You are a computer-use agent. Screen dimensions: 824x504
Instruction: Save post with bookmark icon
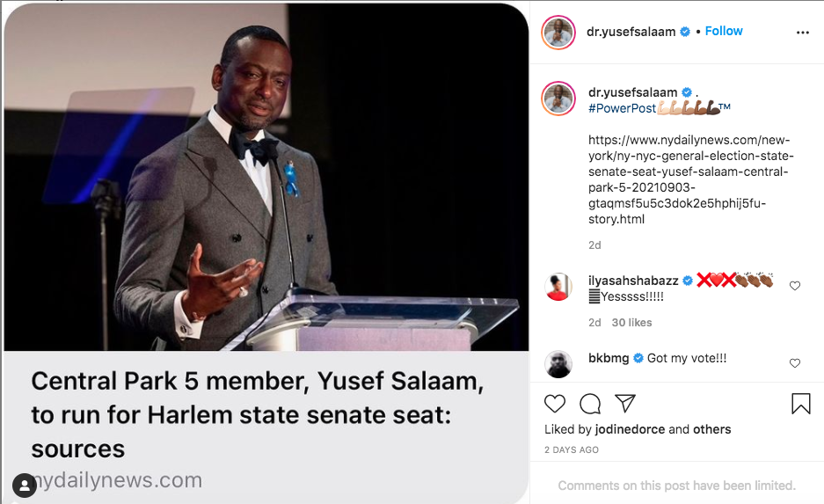click(801, 404)
